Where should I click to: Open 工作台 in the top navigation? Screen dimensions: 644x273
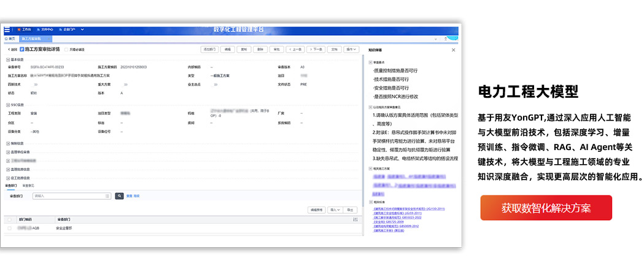coord(25,30)
